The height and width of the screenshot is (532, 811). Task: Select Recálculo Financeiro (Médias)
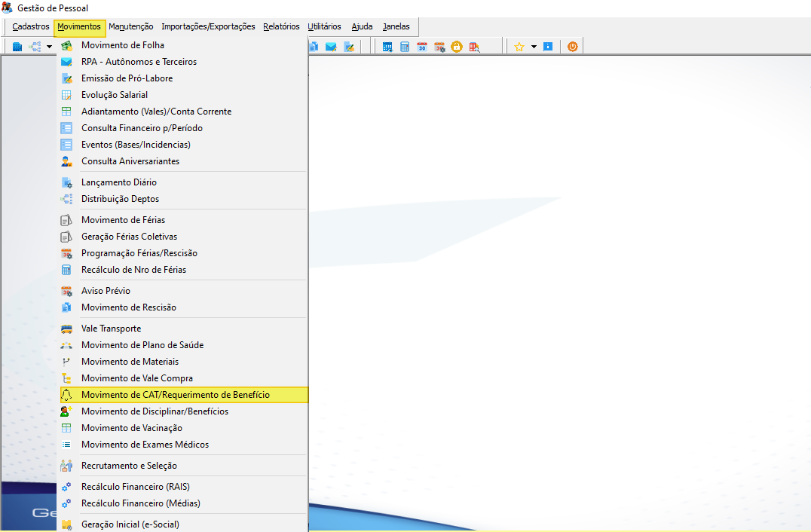183,503
